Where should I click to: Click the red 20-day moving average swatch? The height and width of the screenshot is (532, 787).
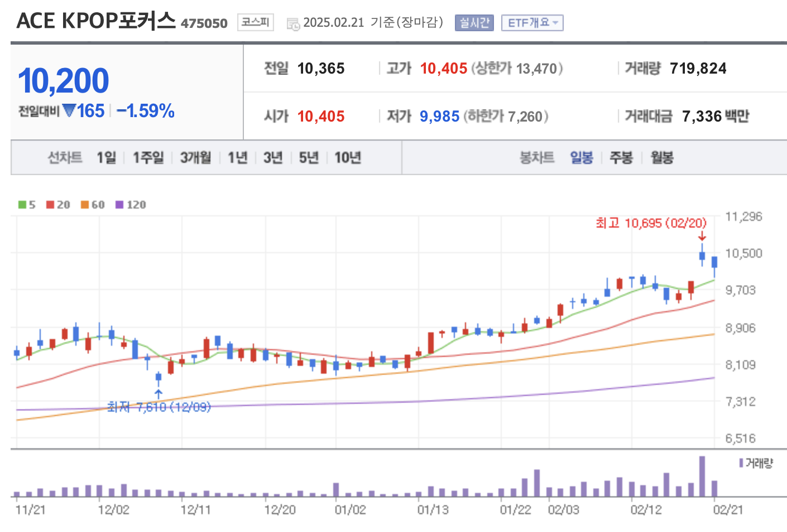50,205
